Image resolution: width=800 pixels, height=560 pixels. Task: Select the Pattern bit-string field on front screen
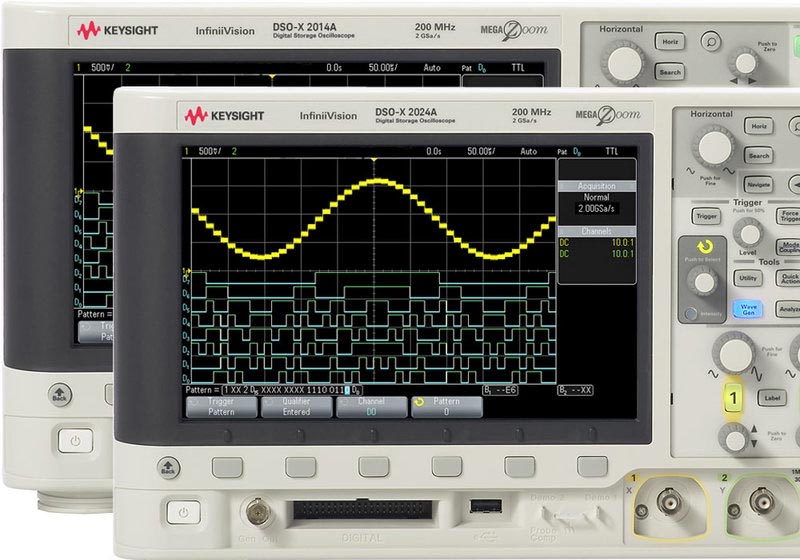pyautogui.click(x=293, y=390)
